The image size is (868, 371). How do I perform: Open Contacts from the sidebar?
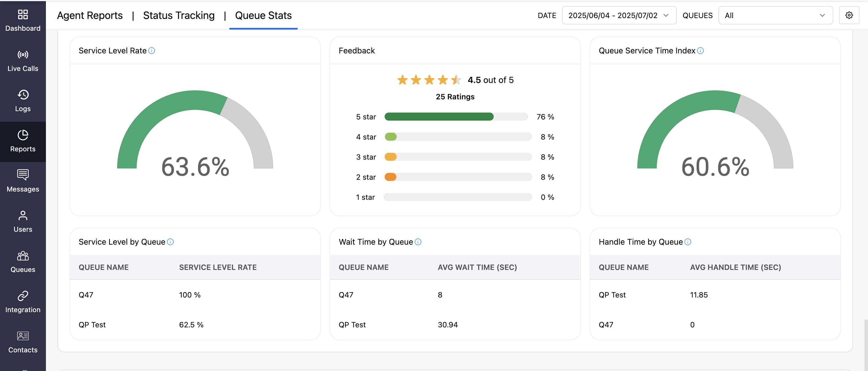(23, 342)
